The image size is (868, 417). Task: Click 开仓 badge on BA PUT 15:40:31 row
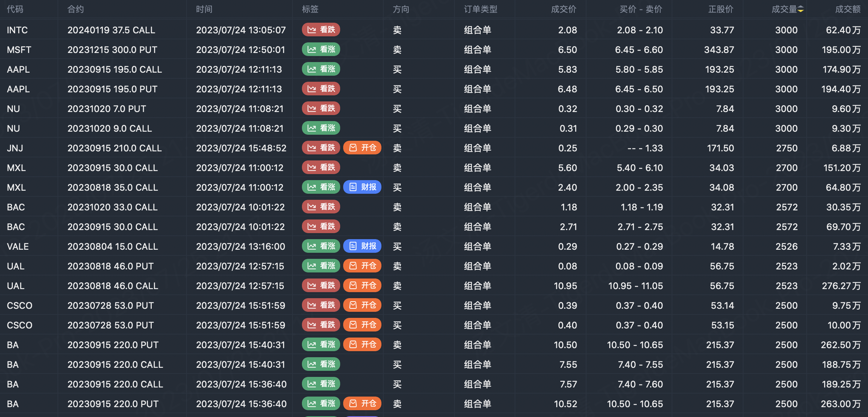[362, 344]
